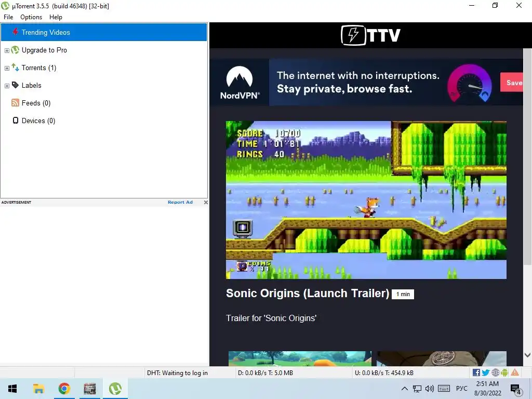The width and height of the screenshot is (532, 399).
Task: Open Google Chrome from taskbar
Action: pos(64,389)
